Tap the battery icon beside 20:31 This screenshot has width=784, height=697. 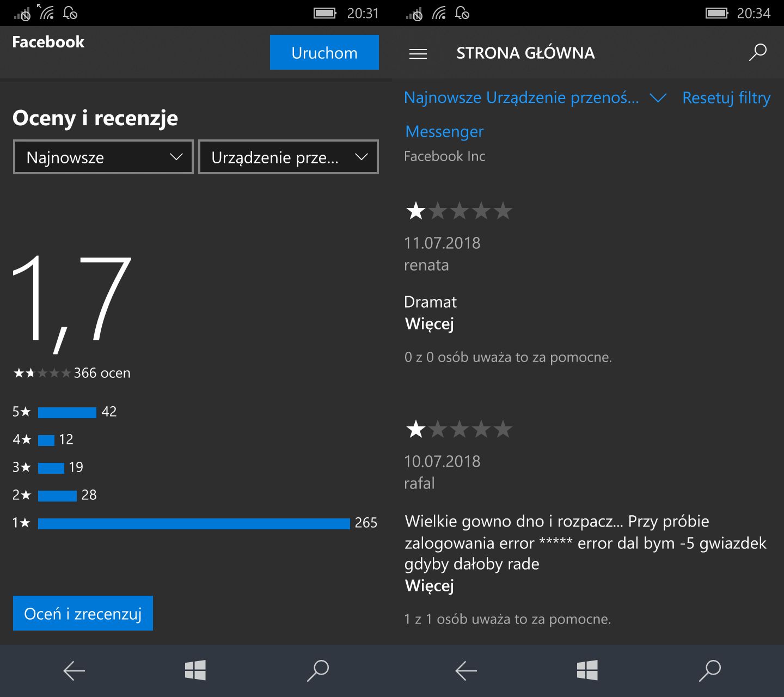coord(325,13)
